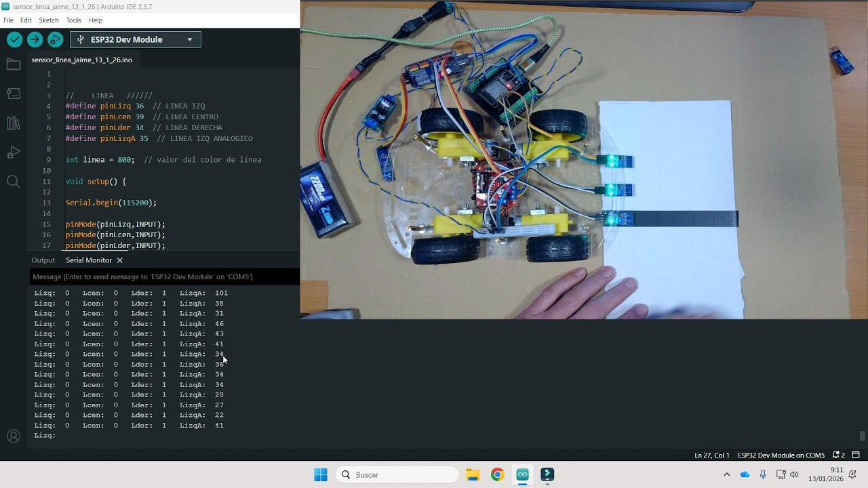The height and width of the screenshot is (488, 868).
Task: Click the code line defining pinLizqA 35
Action: tap(159, 138)
